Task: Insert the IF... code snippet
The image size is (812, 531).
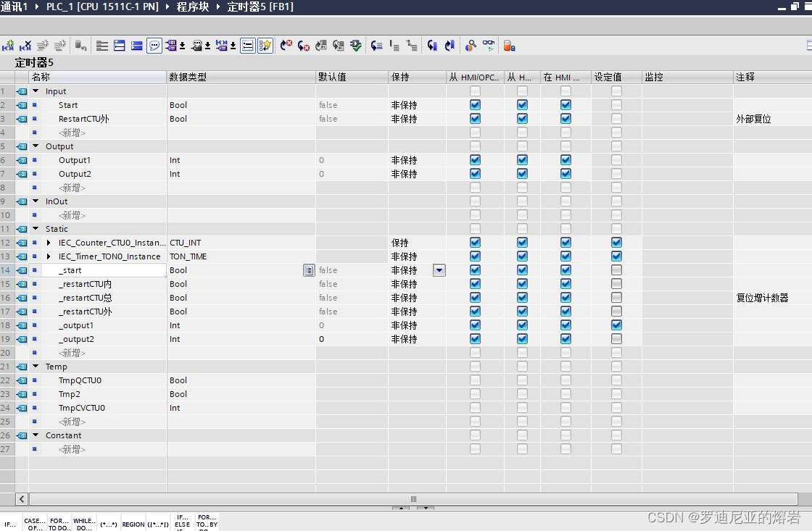Action: click(x=10, y=524)
